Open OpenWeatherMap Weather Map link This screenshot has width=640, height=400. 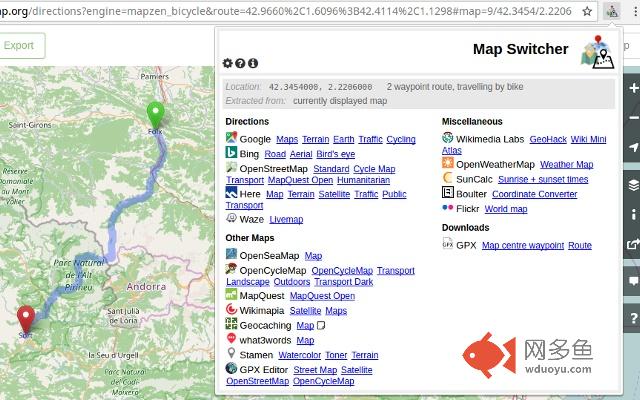coord(567,164)
